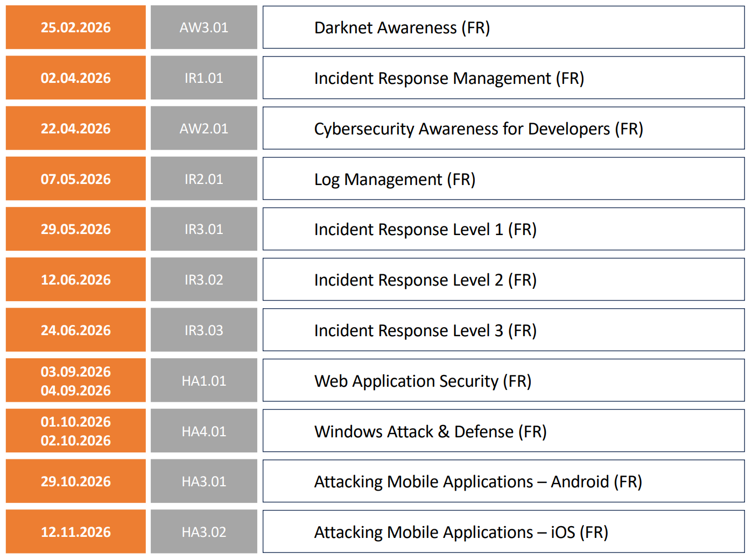Click the IR1.01 code box
The image size is (752, 560).
click(x=203, y=79)
